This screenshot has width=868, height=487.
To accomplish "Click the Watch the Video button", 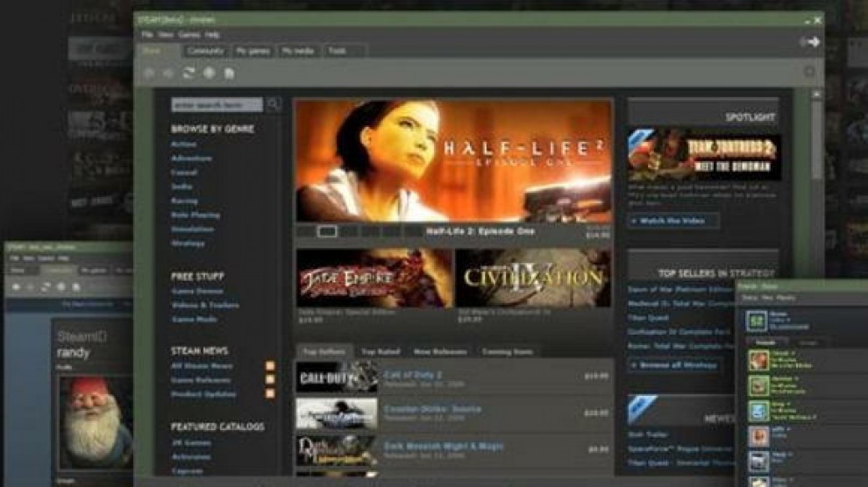I will click(x=673, y=221).
